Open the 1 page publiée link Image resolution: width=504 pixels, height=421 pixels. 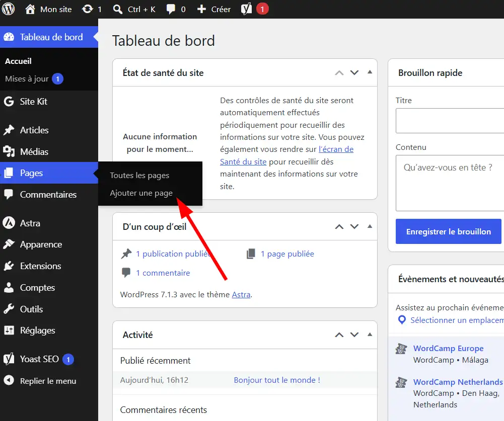click(287, 254)
